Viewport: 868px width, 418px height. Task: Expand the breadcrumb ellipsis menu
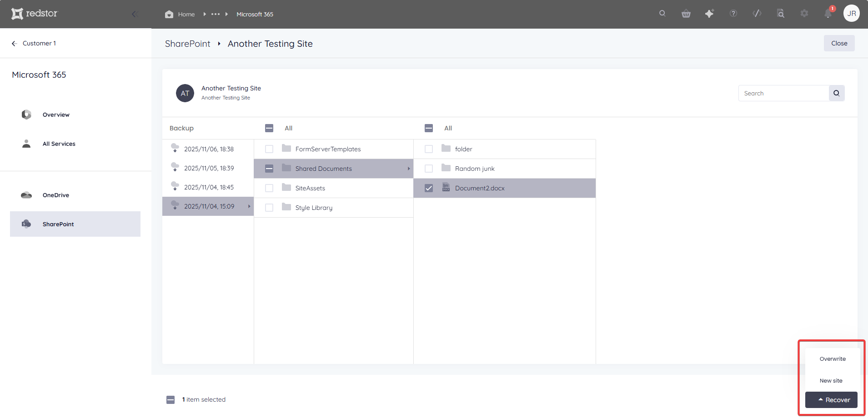click(x=216, y=14)
